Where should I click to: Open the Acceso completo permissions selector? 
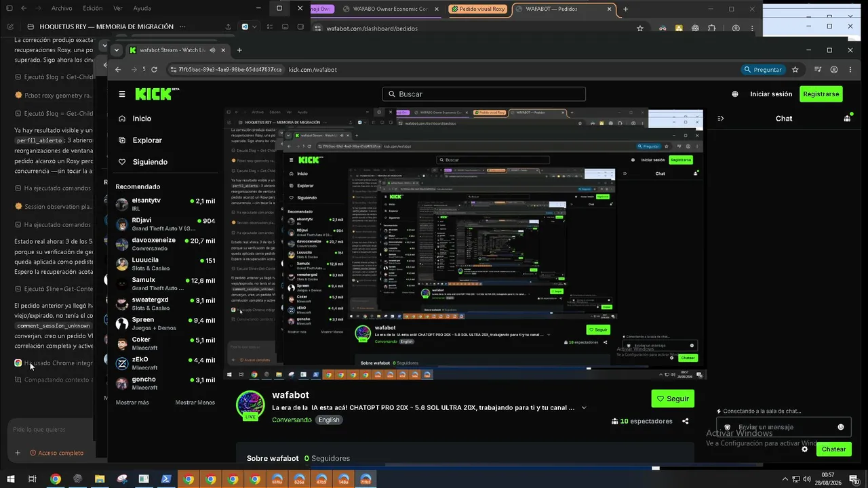click(56, 453)
